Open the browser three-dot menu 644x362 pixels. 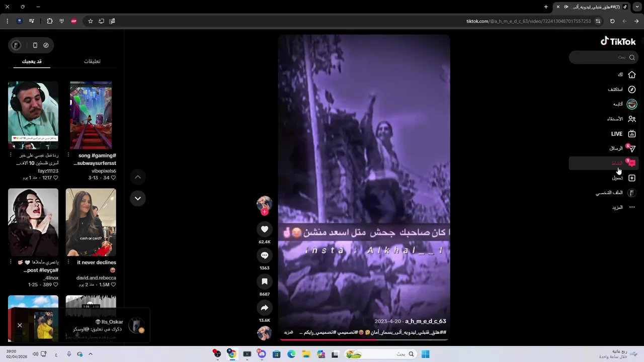click(x=7, y=21)
